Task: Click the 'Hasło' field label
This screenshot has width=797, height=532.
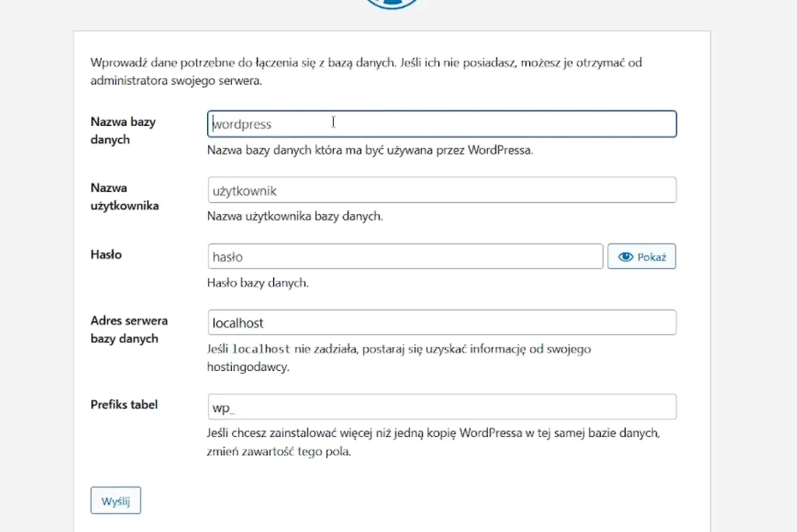Action: (106, 254)
